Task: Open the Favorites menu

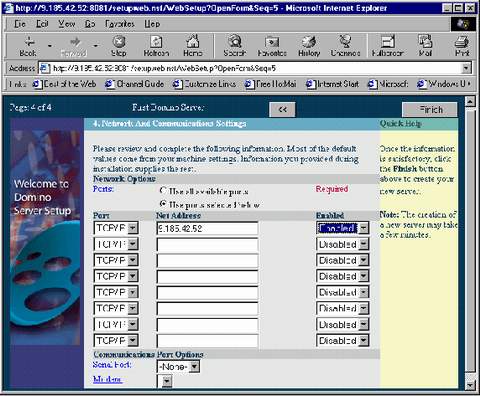Action: 120,24
